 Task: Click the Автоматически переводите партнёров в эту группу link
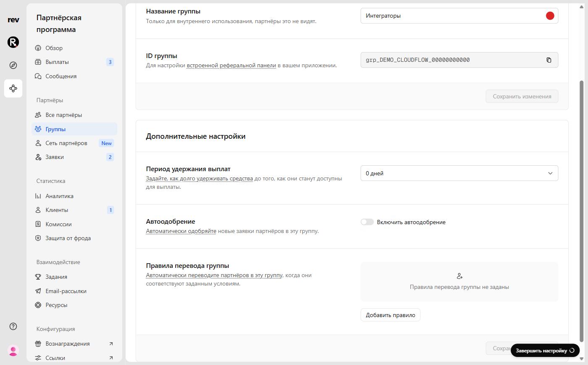coord(214,275)
